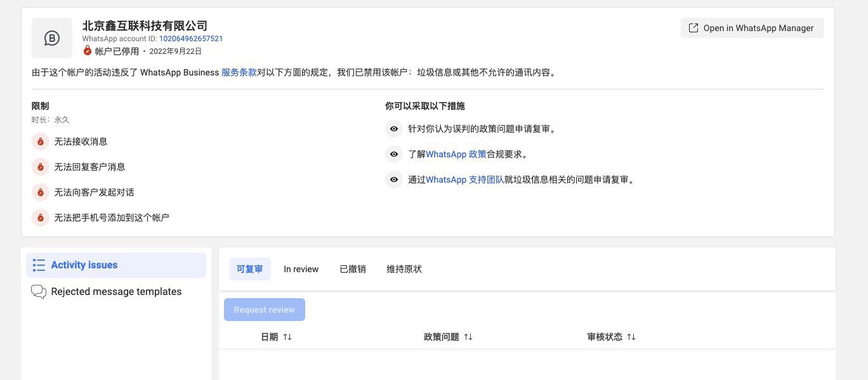Viewport: 868px width, 380px height.
Task: Sort by 日期 using its arrows icon
Action: click(x=287, y=337)
